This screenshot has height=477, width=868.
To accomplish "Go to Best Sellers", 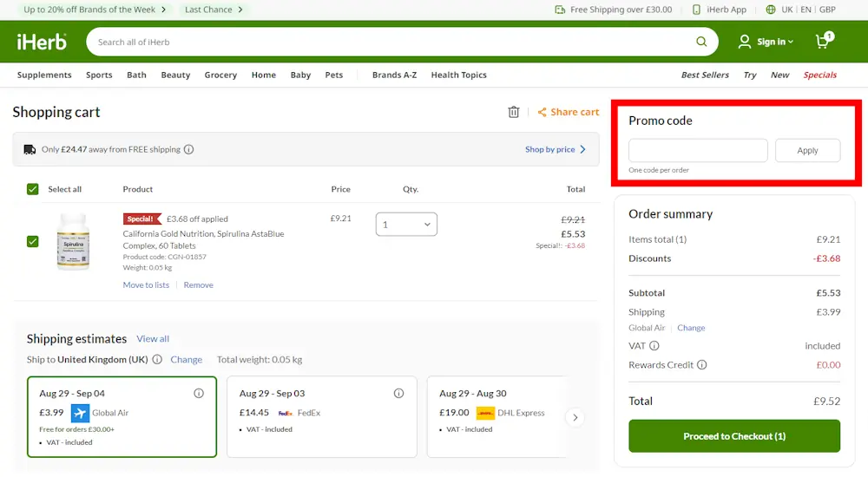I will [705, 75].
